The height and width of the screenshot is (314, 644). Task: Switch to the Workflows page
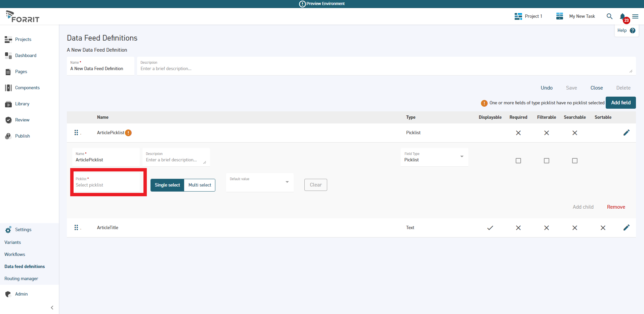pos(14,254)
